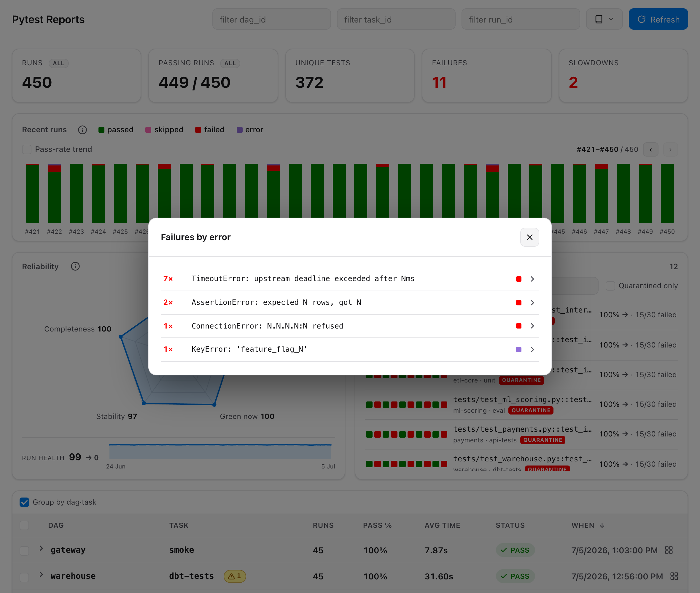Expand the gateway dag row
This screenshot has width=700, height=593.
pyautogui.click(x=41, y=548)
